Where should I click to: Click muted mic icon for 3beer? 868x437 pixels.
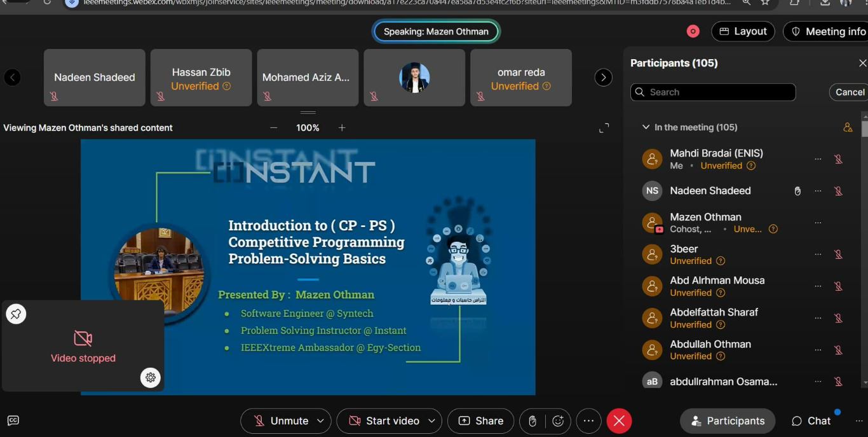[838, 254]
